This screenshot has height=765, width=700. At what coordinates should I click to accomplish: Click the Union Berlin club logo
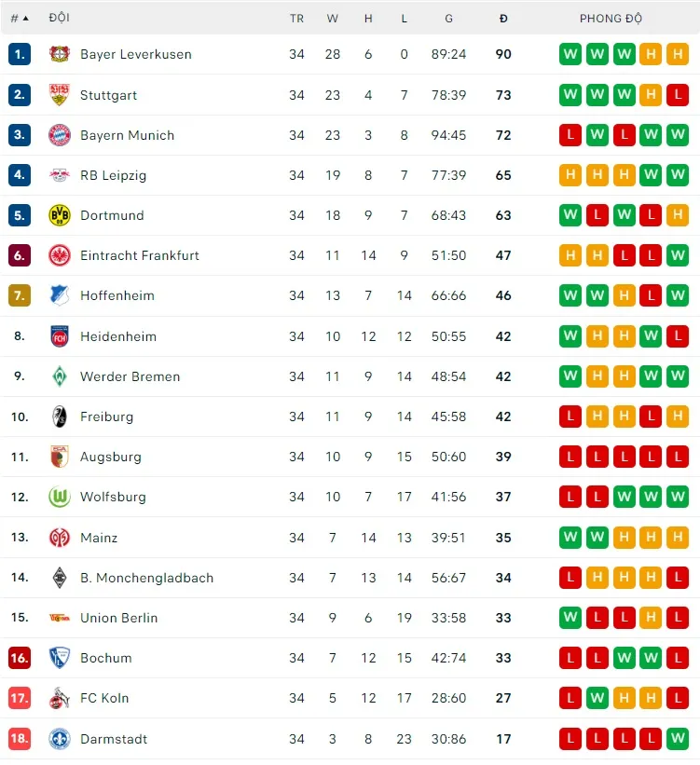coord(60,618)
